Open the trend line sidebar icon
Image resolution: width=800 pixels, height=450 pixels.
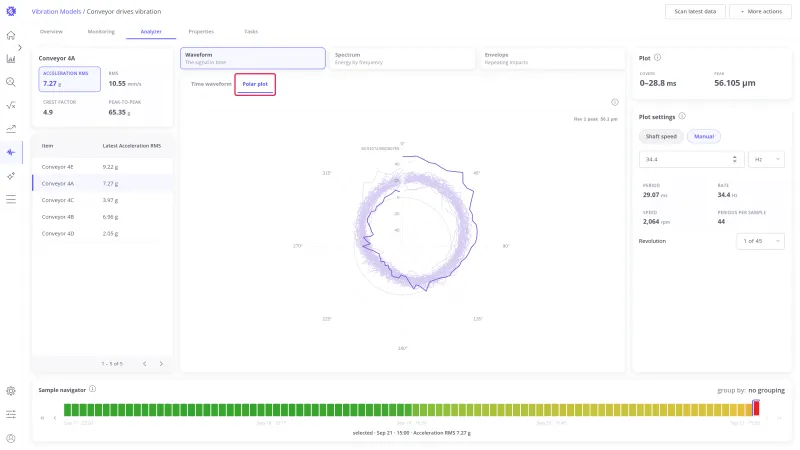(x=11, y=129)
